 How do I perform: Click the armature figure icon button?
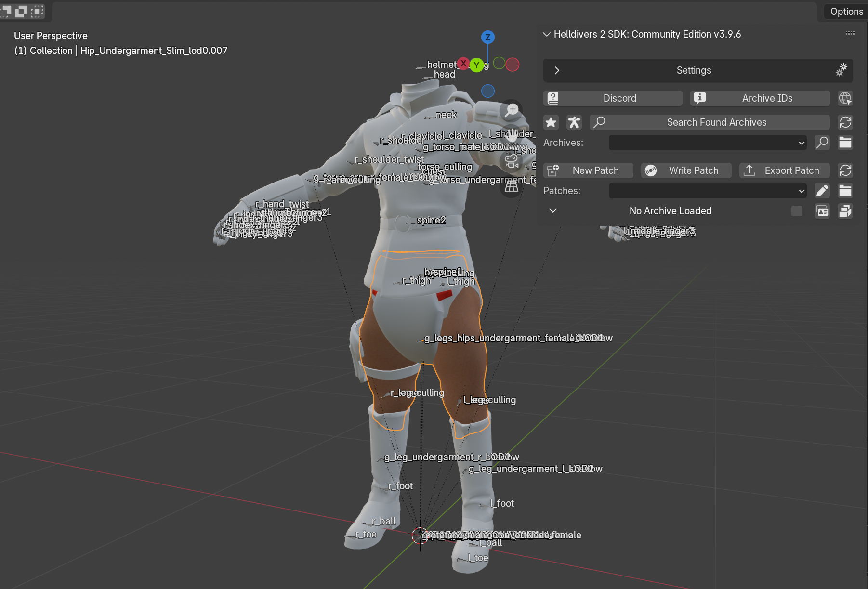(574, 122)
